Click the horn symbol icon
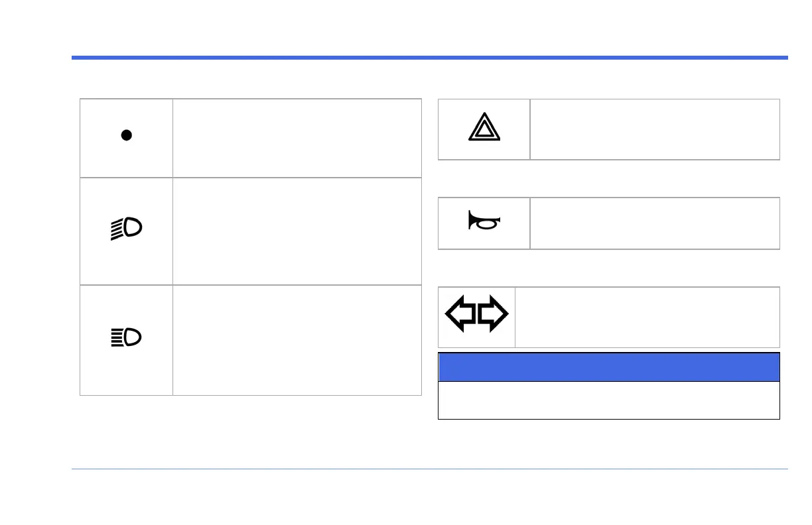Image resolution: width=812 pixels, height=525 pixels. click(484, 220)
